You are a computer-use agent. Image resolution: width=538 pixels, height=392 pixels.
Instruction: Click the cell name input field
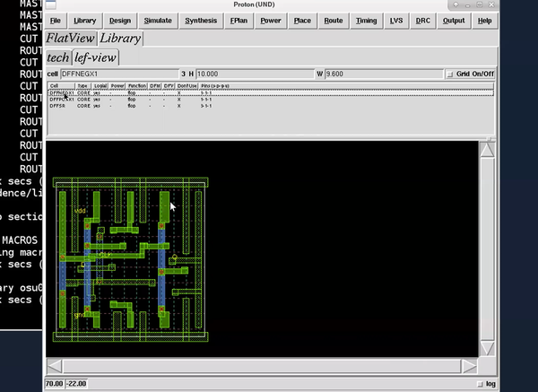point(120,74)
